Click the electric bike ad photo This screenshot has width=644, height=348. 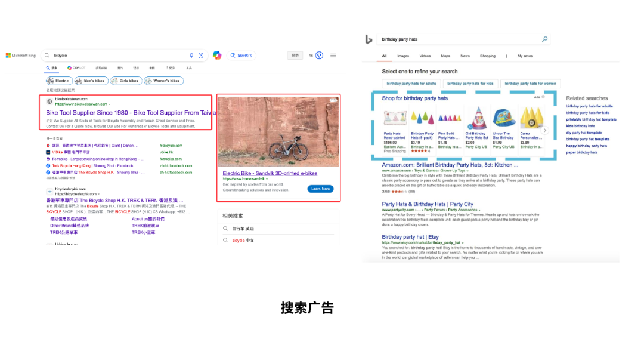[278, 132]
